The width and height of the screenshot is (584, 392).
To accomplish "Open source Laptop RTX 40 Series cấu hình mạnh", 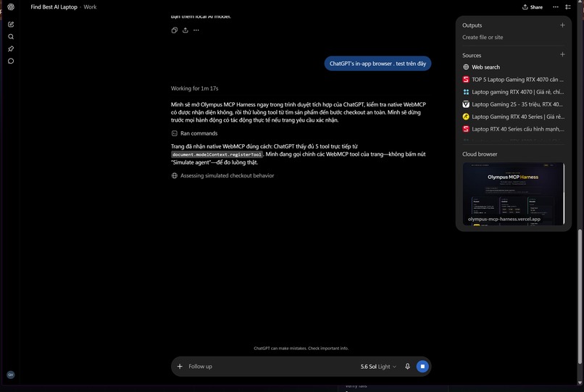I will point(513,129).
